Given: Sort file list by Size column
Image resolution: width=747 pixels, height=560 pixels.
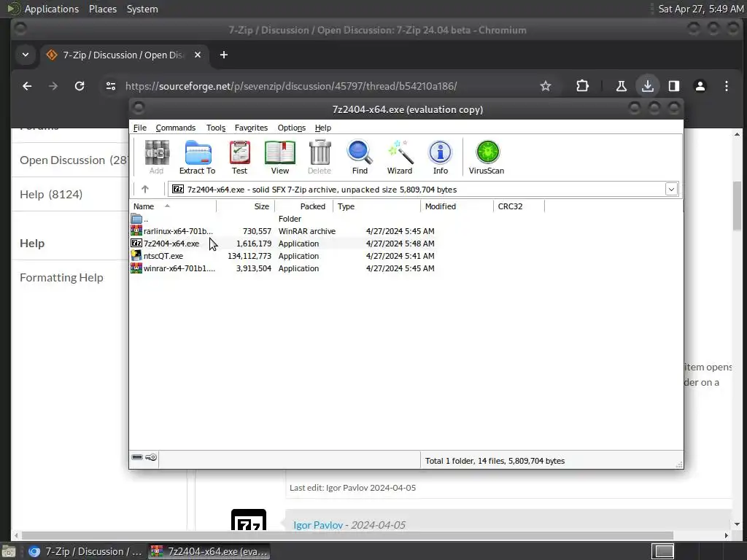Looking at the screenshot, I should (245, 206).
